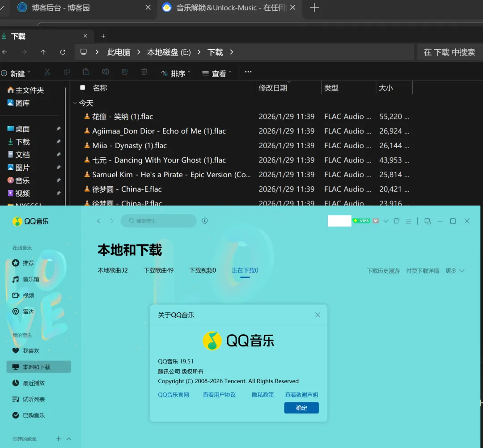Viewport: 483px width, 448px height.
Task: Select file 徐梦圆 - China-E.flac
Action: point(127,189)
